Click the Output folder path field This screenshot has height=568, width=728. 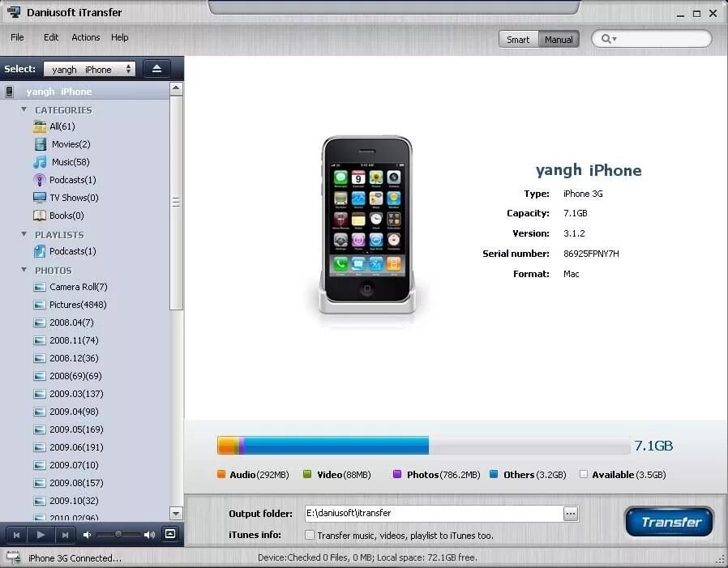[434, 513]
